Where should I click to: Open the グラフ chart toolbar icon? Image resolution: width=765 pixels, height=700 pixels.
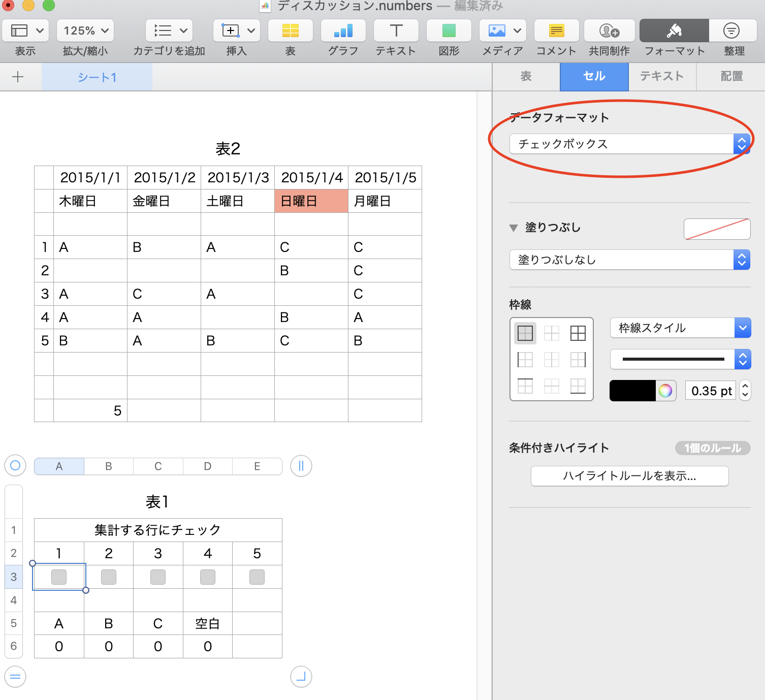tap(343, 31)
